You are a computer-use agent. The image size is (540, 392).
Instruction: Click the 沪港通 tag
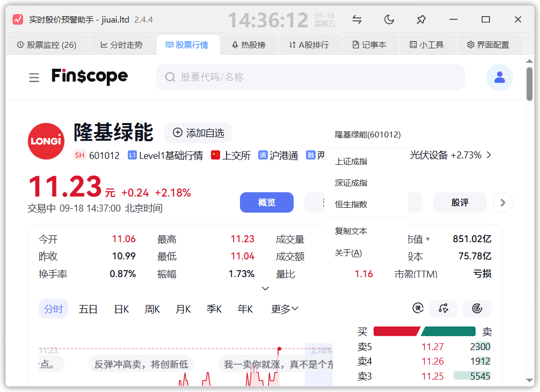tap(278, 155)
